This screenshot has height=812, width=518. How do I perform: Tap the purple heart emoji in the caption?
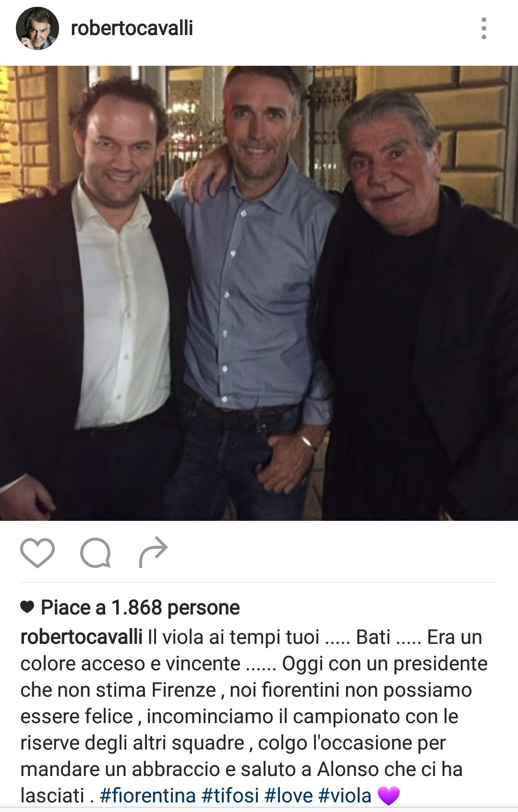(389, 796)
